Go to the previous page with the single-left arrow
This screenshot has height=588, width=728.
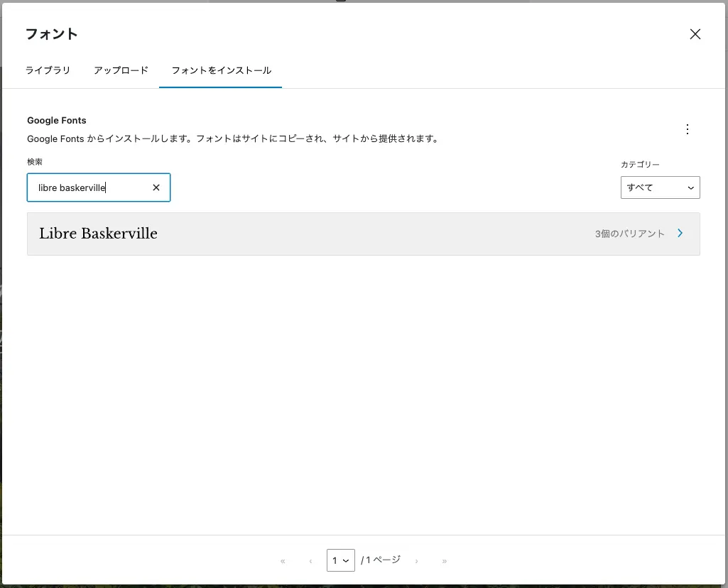(310, 561)
